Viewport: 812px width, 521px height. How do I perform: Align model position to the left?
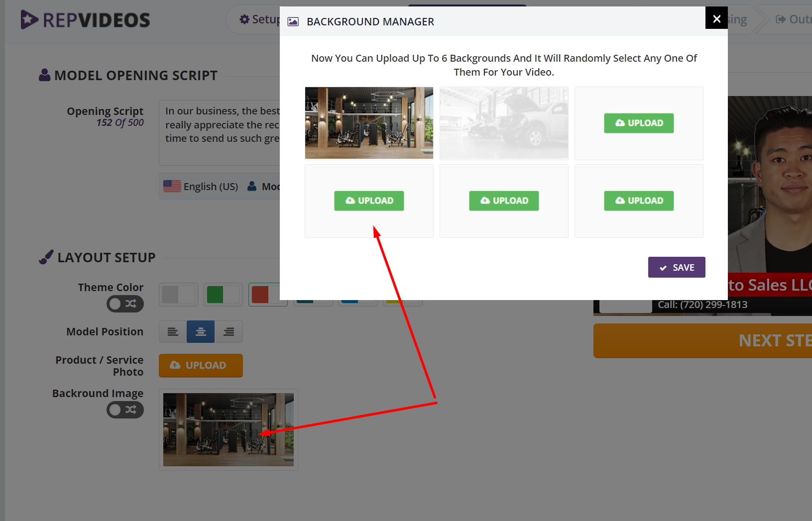point(173,332)
